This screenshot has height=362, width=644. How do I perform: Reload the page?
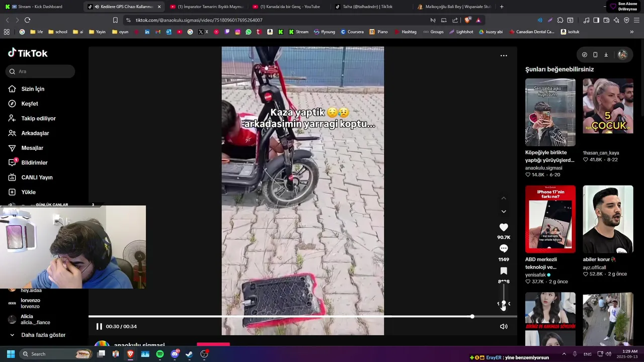pos(27,20)
